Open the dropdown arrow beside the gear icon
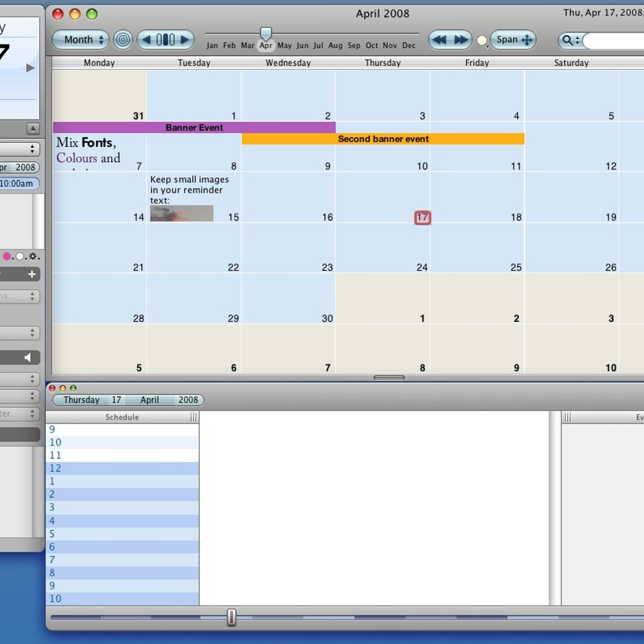The image size is (644, 644). point(38,260)
